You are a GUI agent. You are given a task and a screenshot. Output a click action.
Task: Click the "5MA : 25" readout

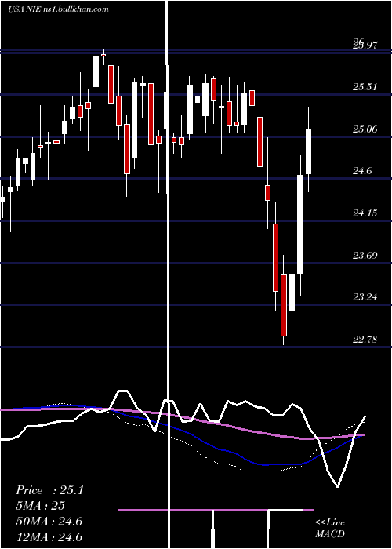point(40,506)
